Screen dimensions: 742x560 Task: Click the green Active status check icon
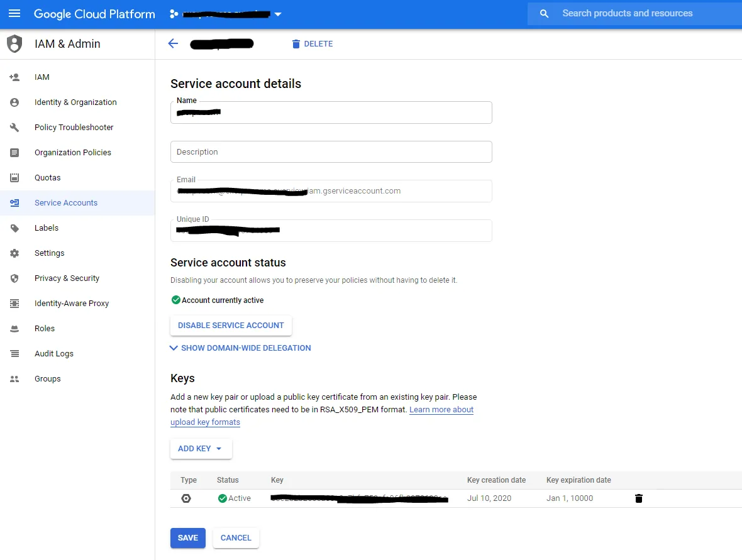coord(223,498)
